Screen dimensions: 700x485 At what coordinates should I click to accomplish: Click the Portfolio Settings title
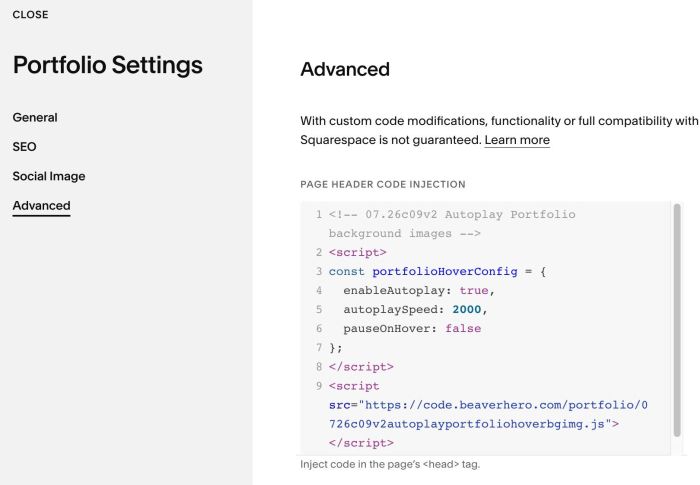108,65
